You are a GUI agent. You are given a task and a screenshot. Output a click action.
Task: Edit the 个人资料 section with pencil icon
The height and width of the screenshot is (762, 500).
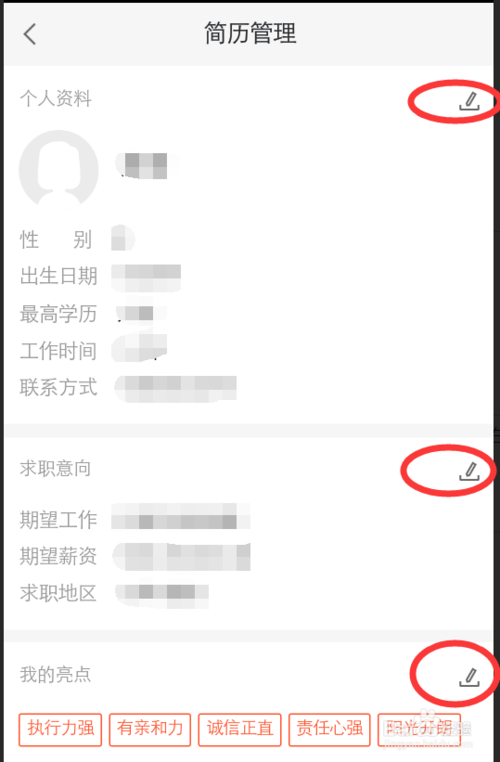coord(469,101)
